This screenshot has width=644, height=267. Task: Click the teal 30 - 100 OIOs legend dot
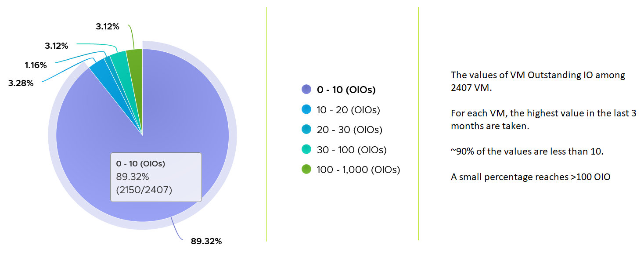coord(306,150)
